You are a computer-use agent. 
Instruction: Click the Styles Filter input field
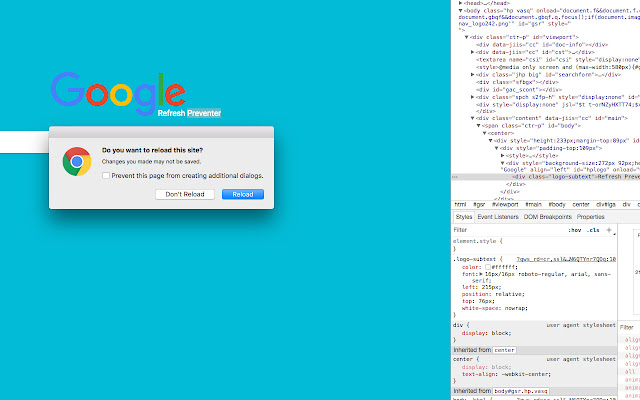[x=508, y=230]
